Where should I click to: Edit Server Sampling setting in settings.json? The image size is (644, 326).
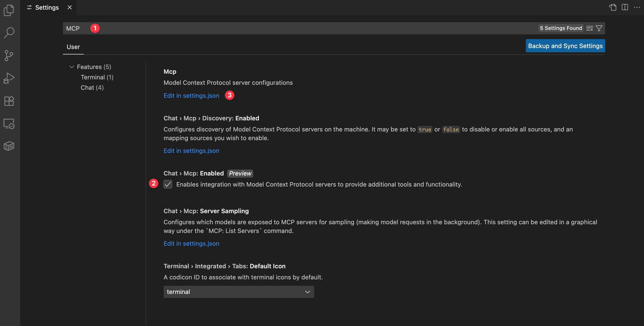pos(191,243)
